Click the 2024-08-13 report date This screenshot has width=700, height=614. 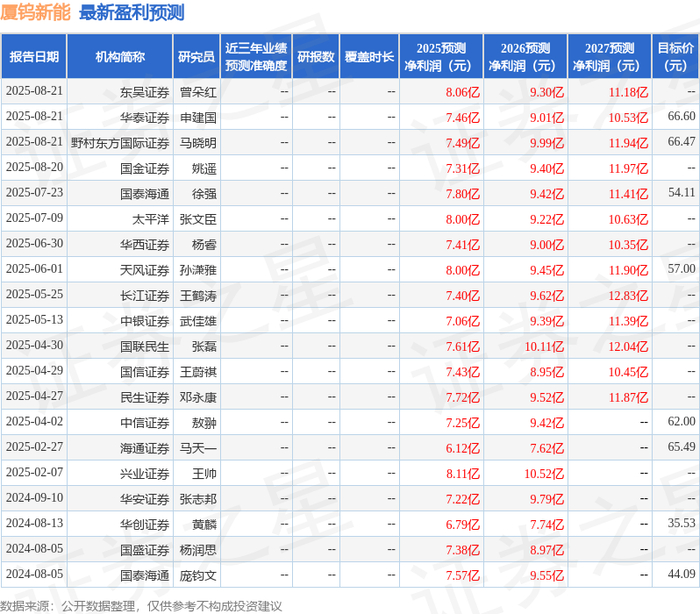pos(34,523)
